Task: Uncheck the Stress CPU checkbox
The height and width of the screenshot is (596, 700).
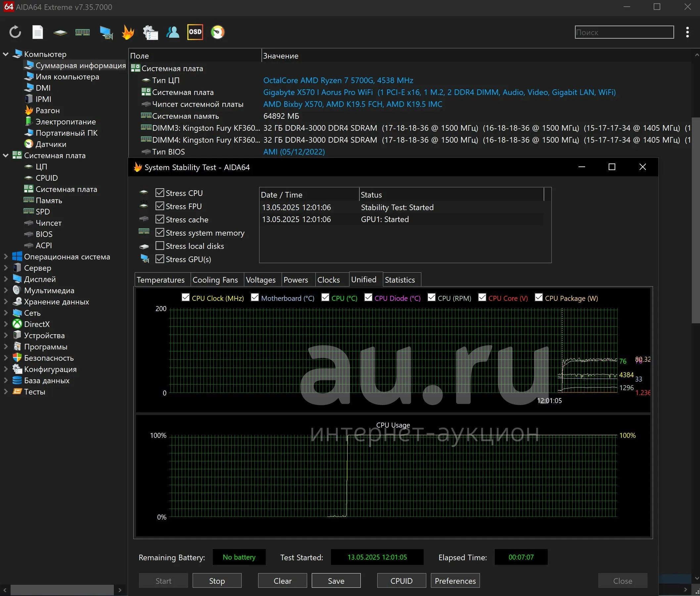Action: click(160, 193)
